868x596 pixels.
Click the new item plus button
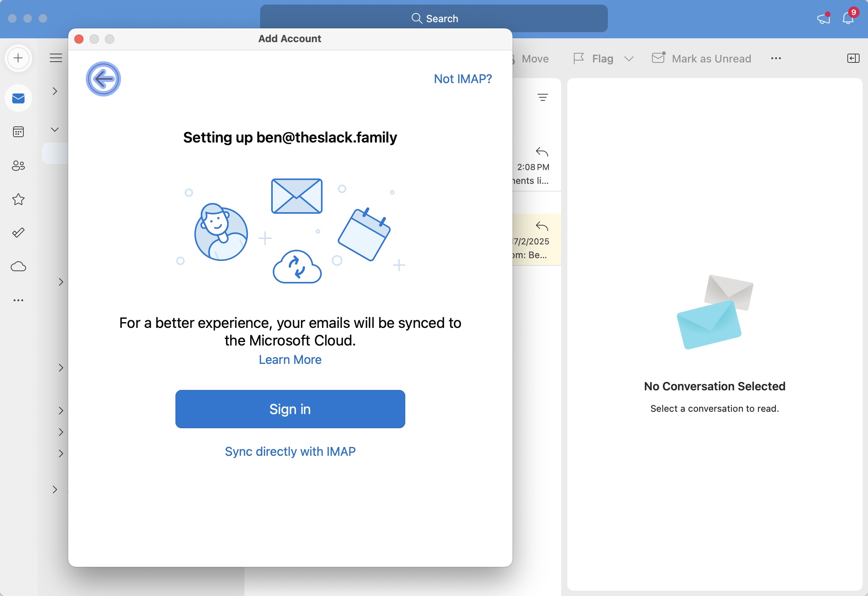(18, 58)
